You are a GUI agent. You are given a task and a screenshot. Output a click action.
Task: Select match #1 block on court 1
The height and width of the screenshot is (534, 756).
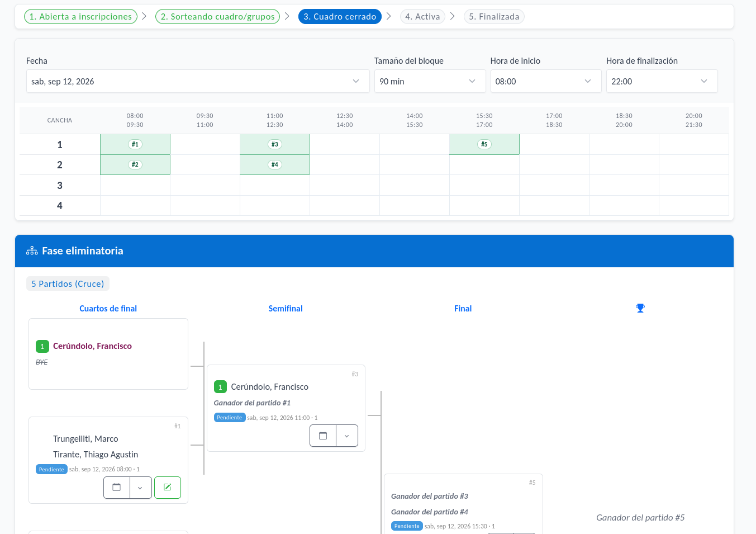click(135, 144)
